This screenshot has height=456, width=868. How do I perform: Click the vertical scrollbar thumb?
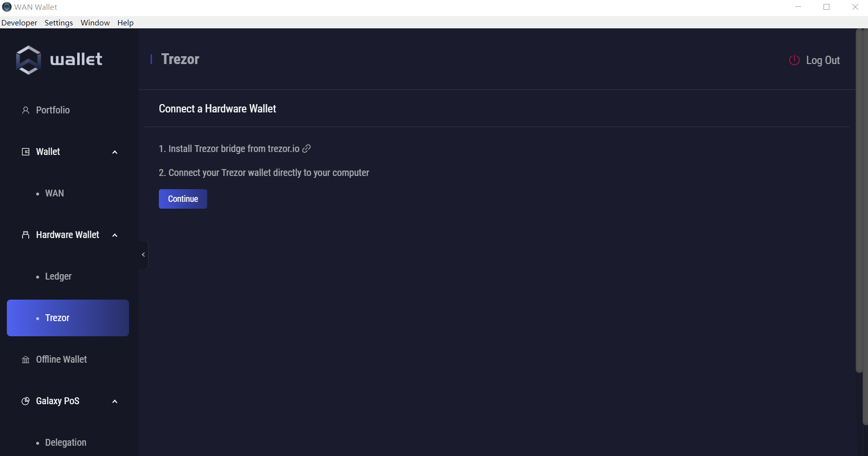click(859, 200)
